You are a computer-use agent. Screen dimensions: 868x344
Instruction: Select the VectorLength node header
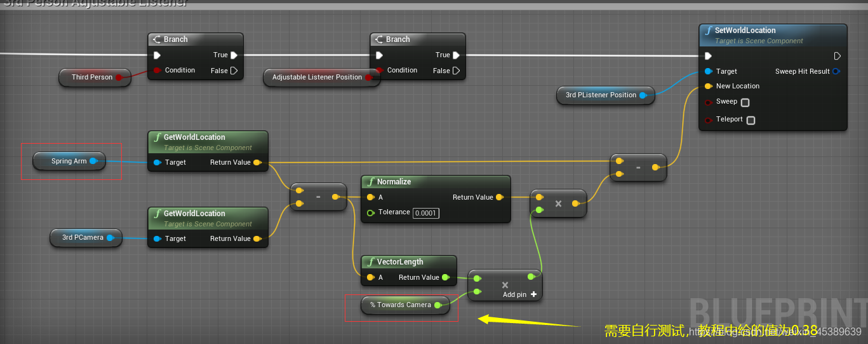pos(409,262)
